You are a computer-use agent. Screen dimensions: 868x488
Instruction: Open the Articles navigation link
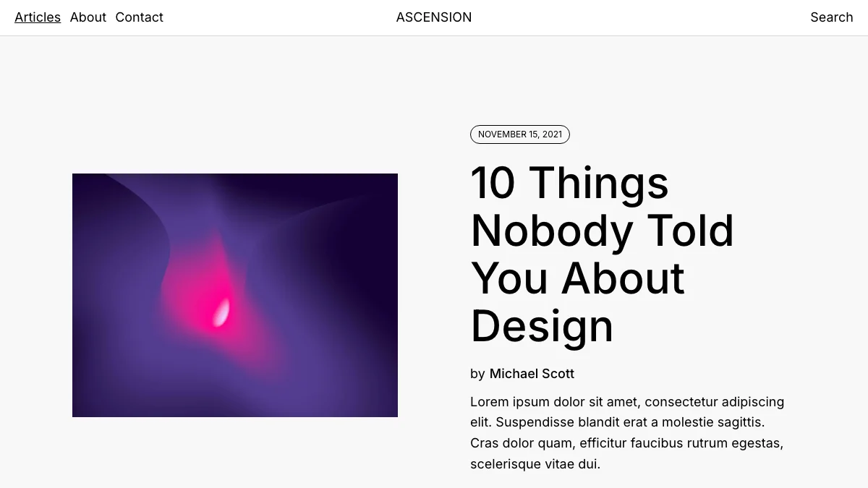point(38,17)
